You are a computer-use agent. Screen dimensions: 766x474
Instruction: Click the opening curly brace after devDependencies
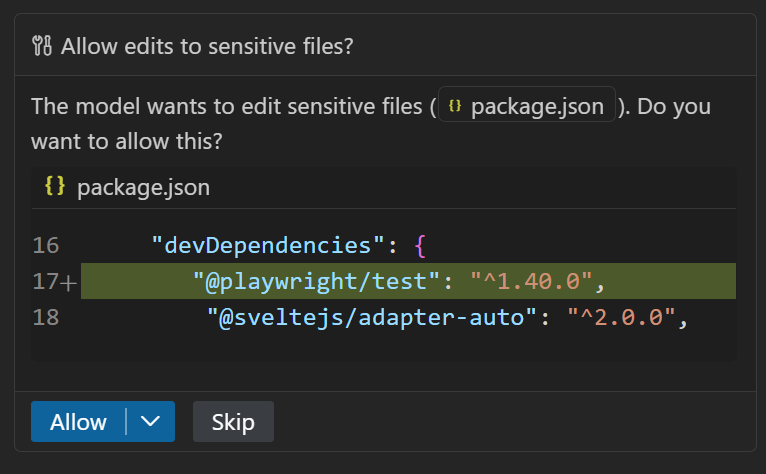point(420,245)
